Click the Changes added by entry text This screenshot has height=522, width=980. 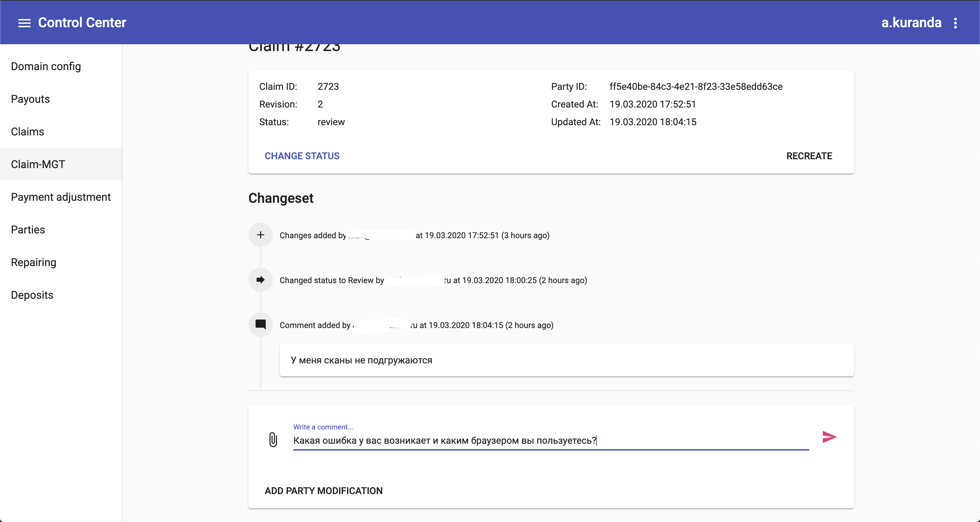pyautogui.click(x=414, y=235)
